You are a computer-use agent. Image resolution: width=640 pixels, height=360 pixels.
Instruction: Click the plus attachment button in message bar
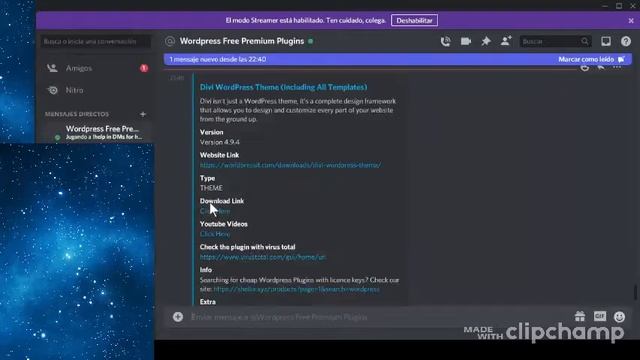(178, 317)
